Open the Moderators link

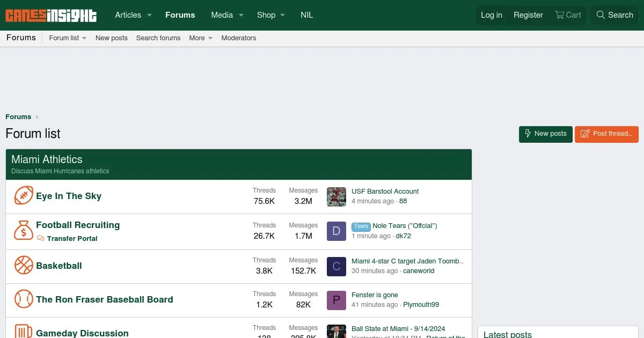239,38
